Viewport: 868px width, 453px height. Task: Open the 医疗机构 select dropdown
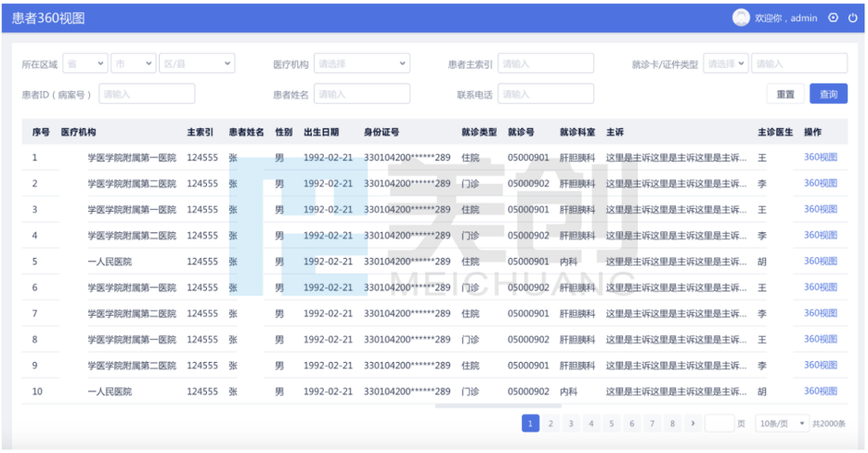click(x=361, y=64)
